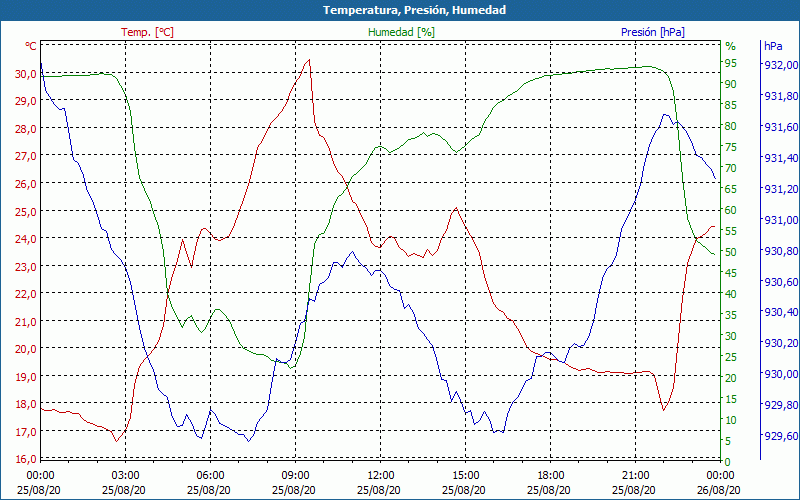Click the 90 humidity axis value
800x500 pixels.
tap(731, 84)
